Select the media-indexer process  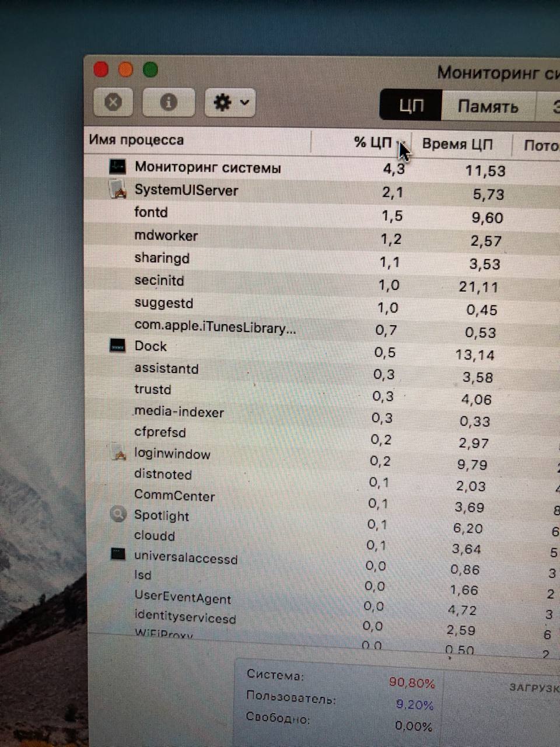(179, 412)
